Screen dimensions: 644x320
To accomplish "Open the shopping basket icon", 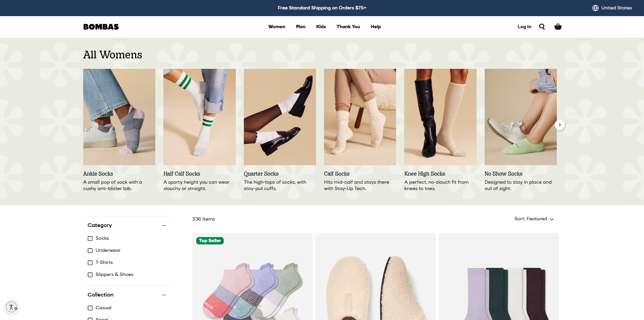I will tap(558, 27).
